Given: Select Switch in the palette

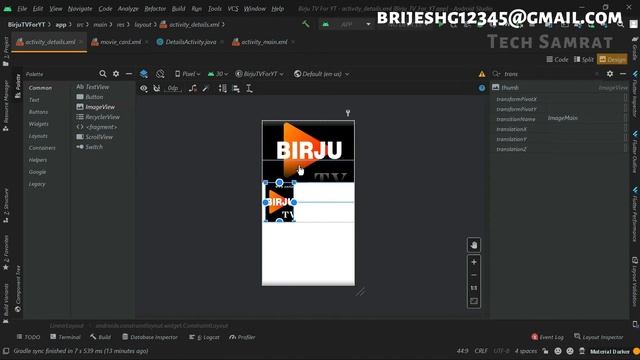Looking at the screenshot, I should [x=89, y=147].
